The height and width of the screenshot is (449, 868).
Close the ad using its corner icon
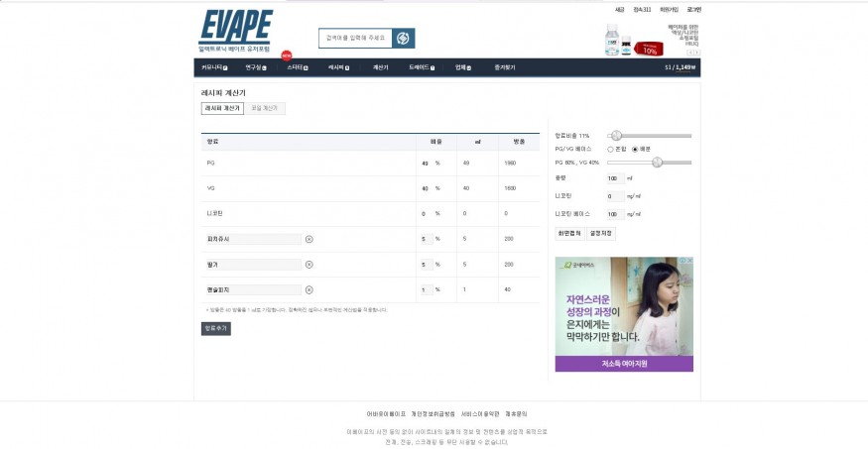tap(688, 262)
